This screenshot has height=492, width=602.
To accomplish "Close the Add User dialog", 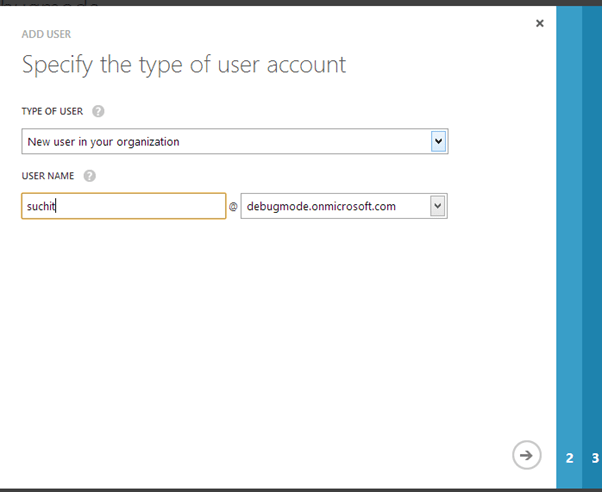I will tap(540, 23).
